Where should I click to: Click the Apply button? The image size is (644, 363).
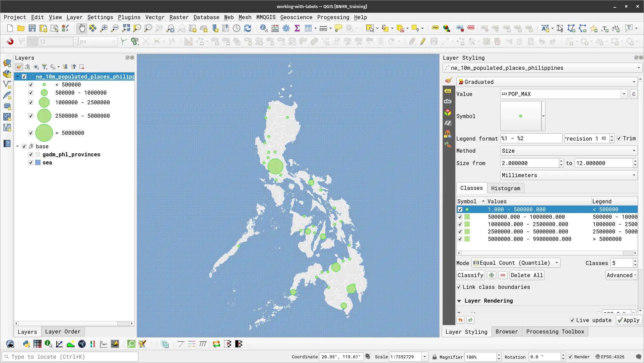coord(629,320)
